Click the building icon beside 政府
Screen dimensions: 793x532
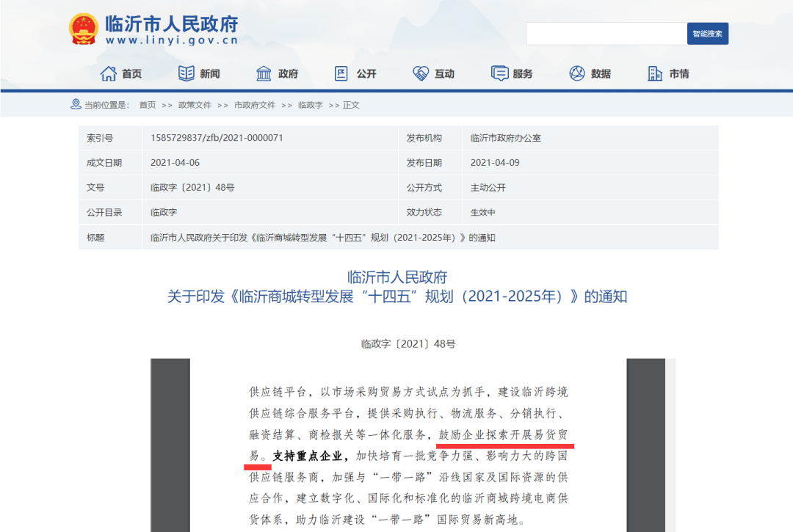pos(264,73)
